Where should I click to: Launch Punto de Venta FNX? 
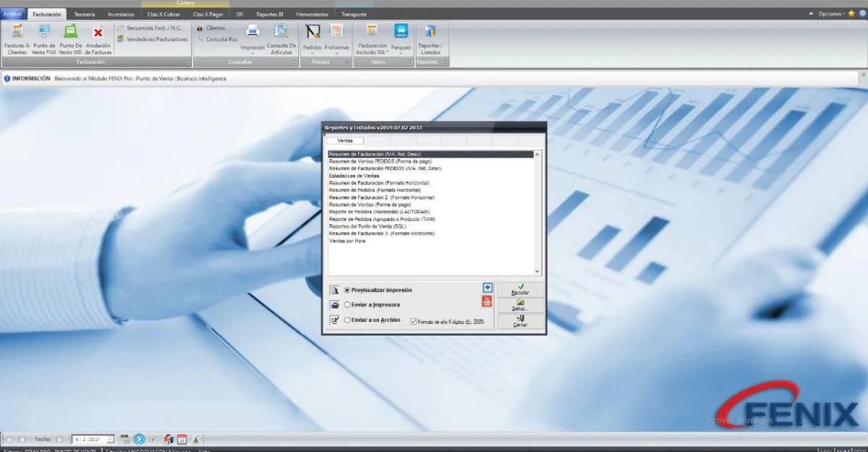[x=43, y=39]
